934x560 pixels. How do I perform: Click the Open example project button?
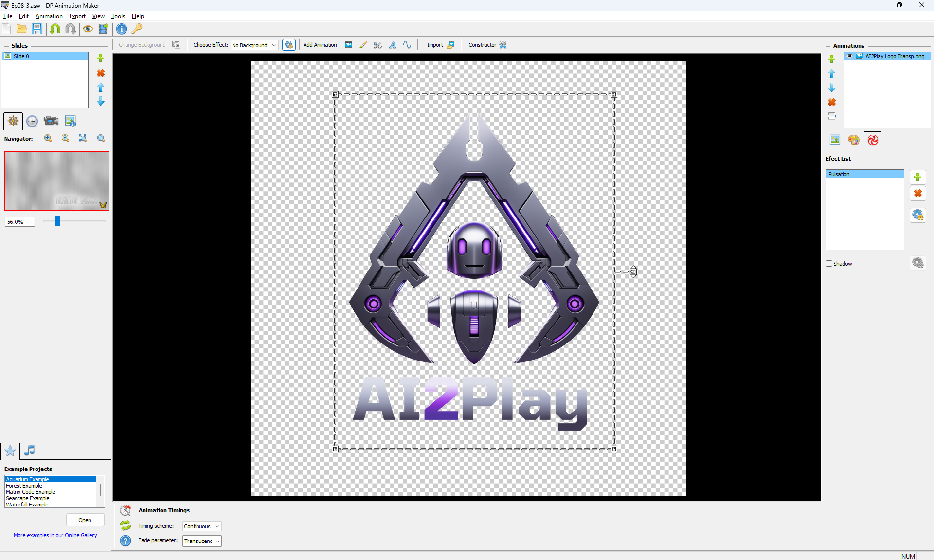click(85, 520)
